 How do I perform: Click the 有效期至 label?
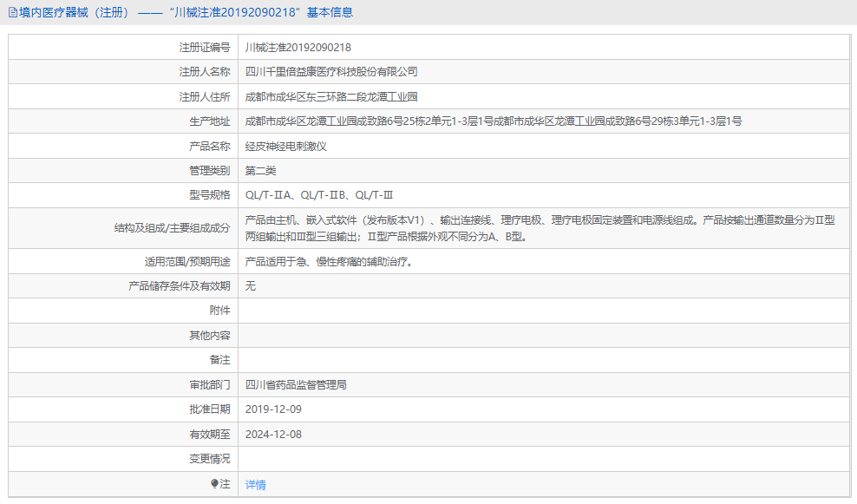click(210, 435)
